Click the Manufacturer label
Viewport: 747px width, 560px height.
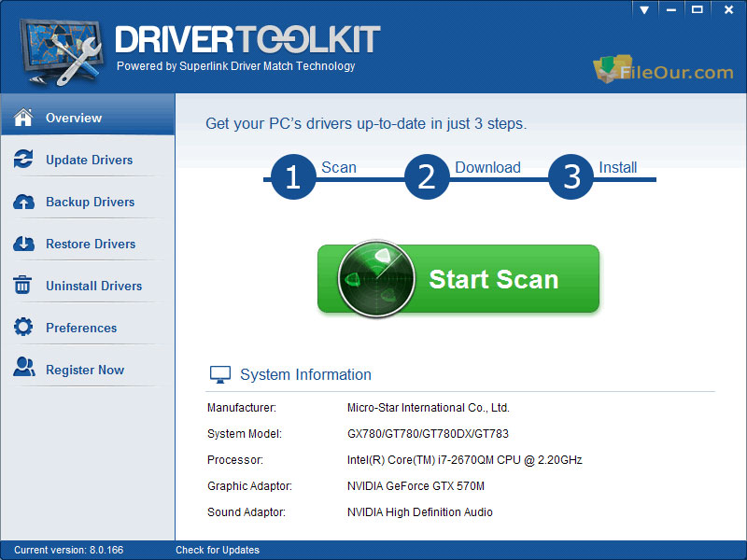[242, 408]
